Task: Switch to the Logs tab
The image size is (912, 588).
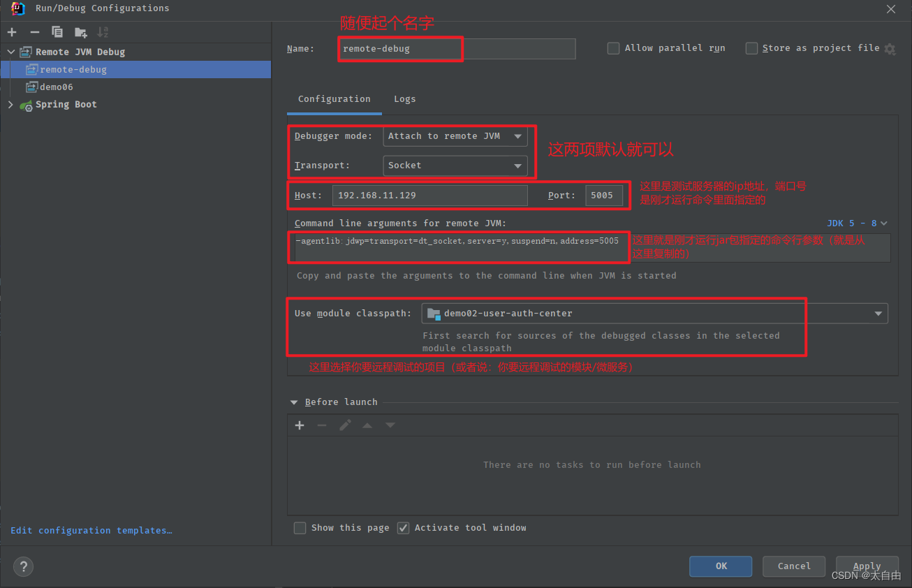Action: pos(404,99)
